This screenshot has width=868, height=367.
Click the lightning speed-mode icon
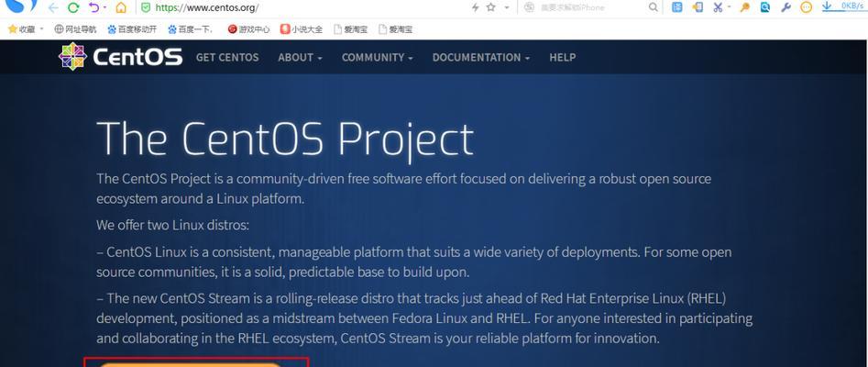475,7
